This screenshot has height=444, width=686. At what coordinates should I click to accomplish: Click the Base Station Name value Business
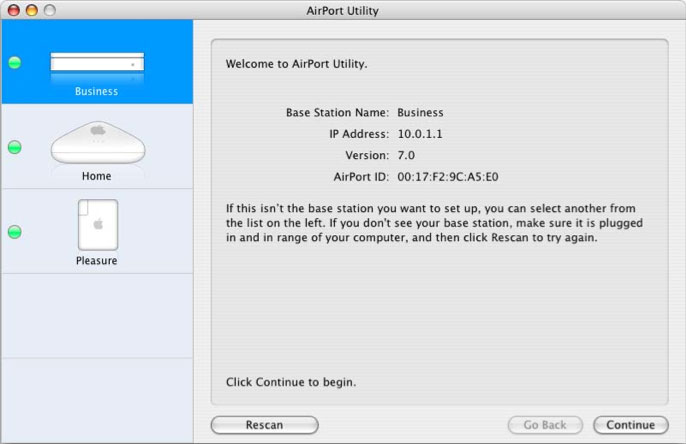click(420, 112)
